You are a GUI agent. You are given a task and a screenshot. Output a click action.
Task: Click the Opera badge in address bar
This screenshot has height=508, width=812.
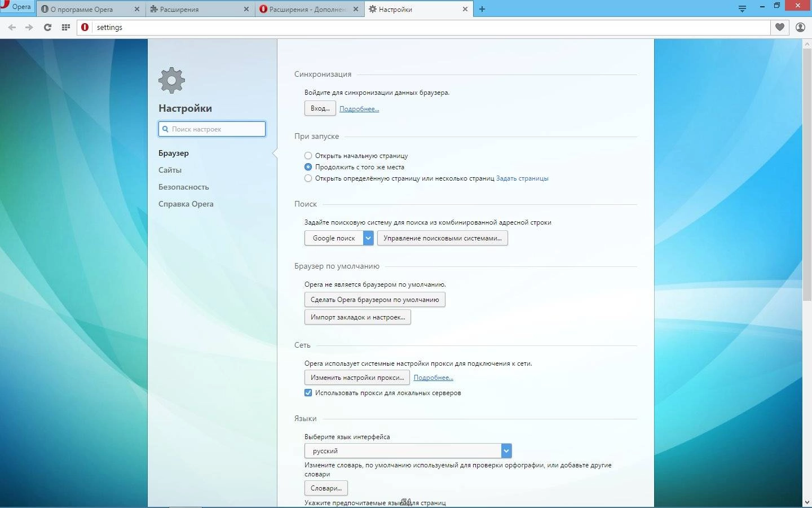pyautogui.click(x=85, y=27)
